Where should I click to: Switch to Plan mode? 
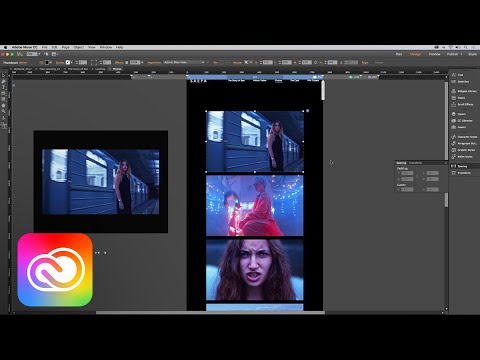[x=399, y=54]
